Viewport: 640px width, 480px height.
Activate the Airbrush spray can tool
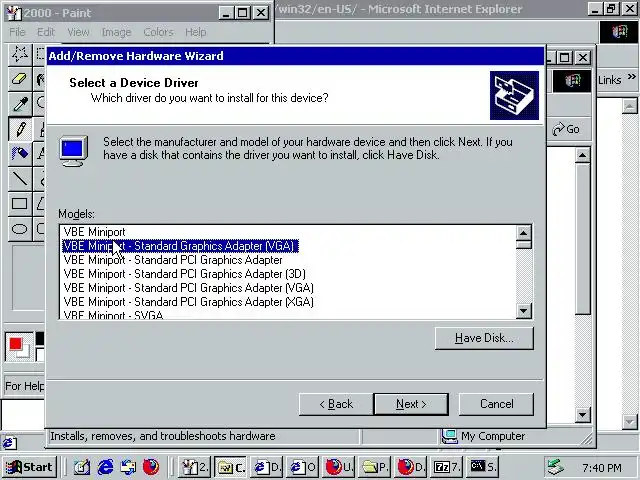coord(20,153)
